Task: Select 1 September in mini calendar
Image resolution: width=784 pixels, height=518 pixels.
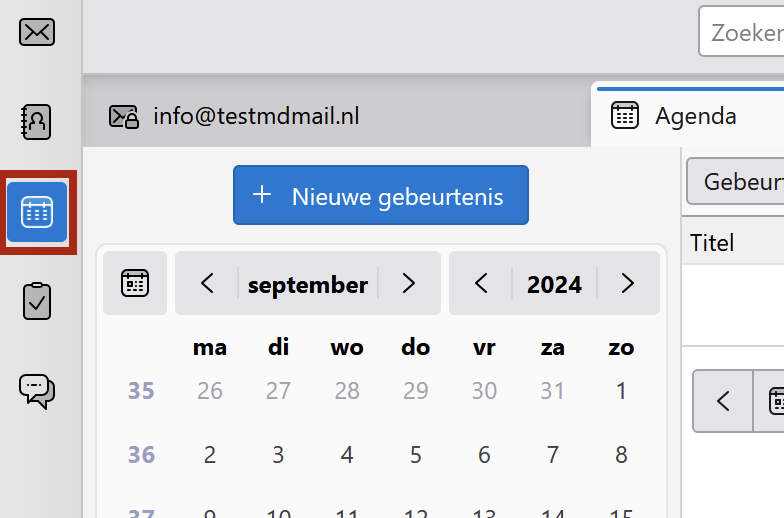Action: (x=621, y=391)
